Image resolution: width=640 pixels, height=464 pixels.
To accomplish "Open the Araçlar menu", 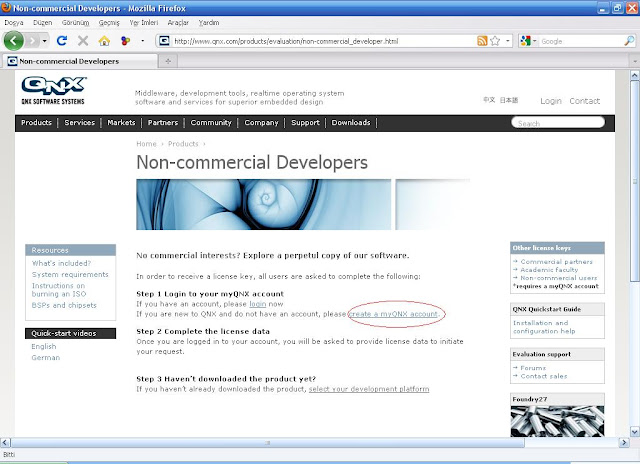I will click(x=178, y=23).
